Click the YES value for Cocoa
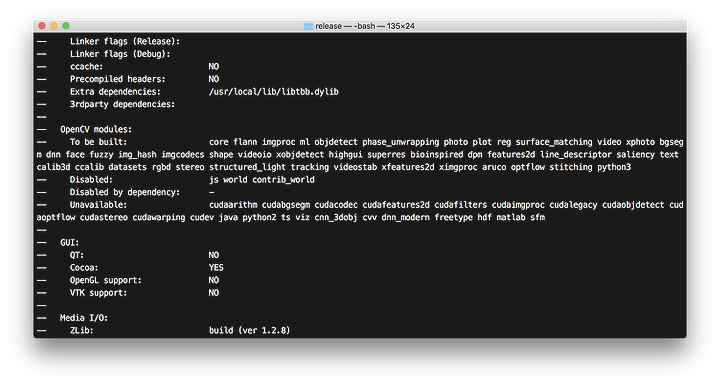Image resolution: width=720 pixels, height=386 pixels. pyautogui.click(x=216, y=268)
